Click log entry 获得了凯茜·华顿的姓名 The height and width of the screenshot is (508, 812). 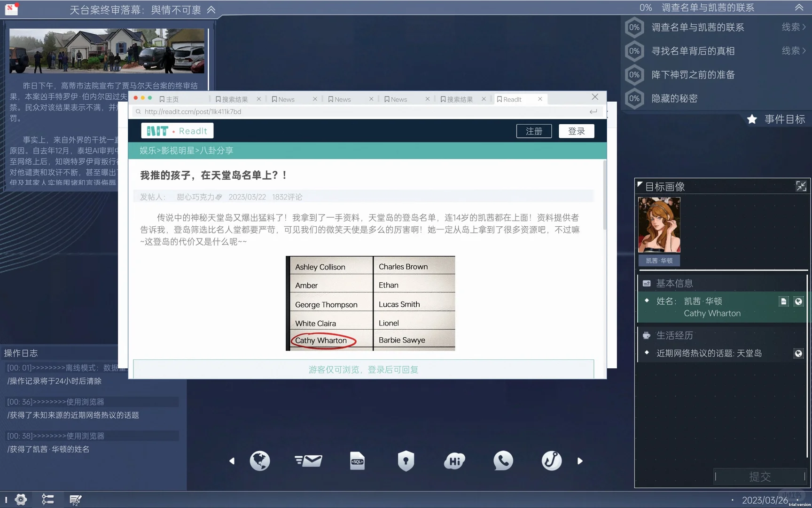tap(48, 449)
